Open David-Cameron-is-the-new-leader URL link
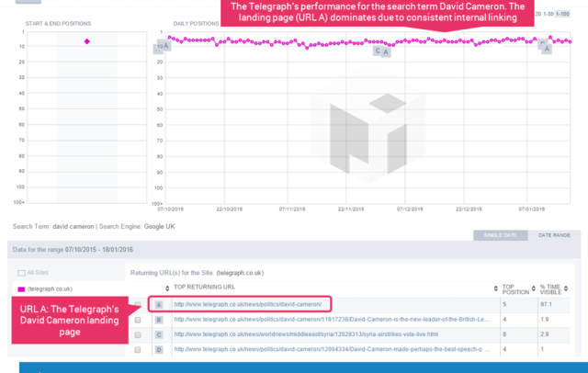 coord(332,320)
